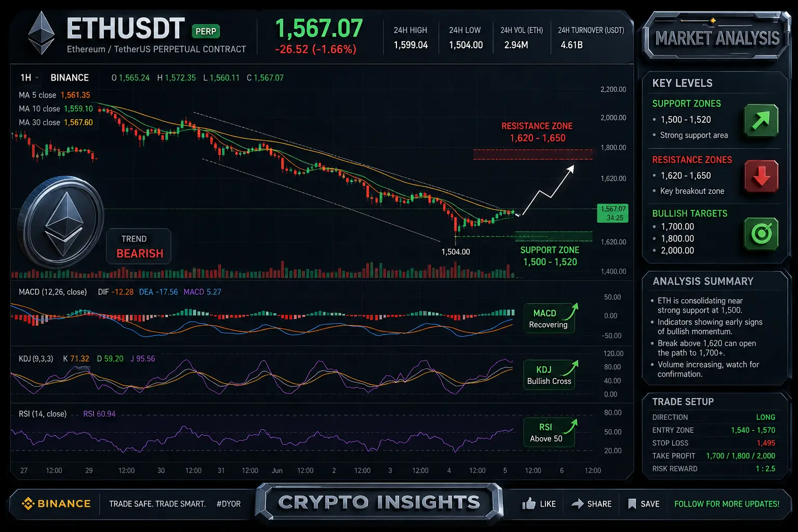
Task: Click the RSI Above 50 signal badge
Action: point(549,432)
